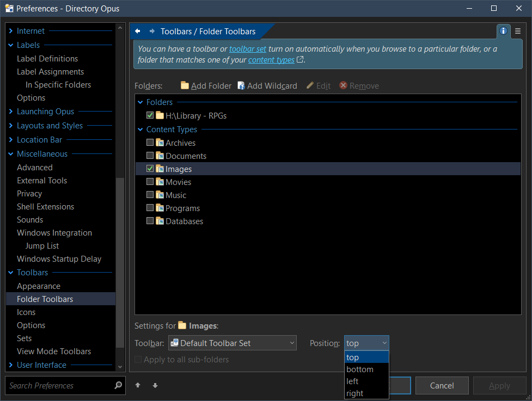This screenshot has width=532, height=401.
Task: Click the Music content type icon
Action: pos(160,195)
